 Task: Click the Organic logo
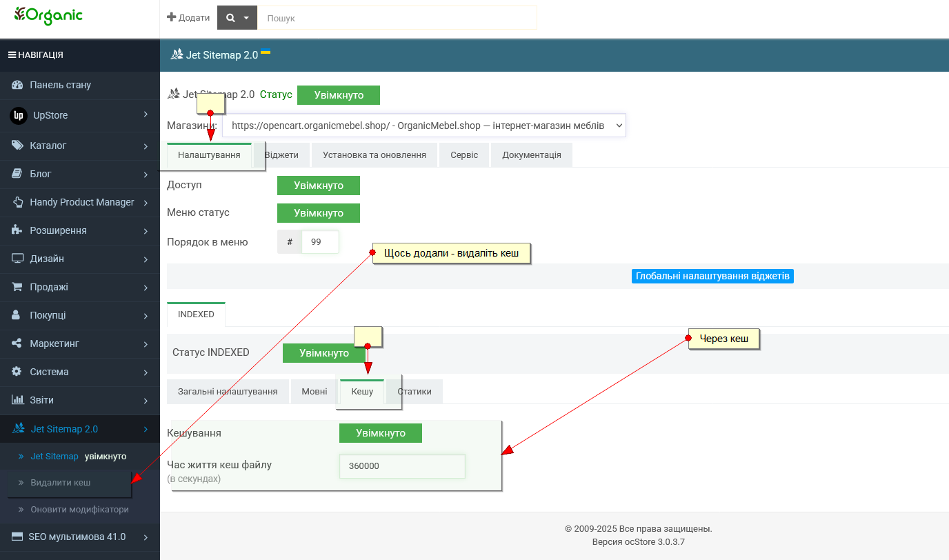[48, 15]
